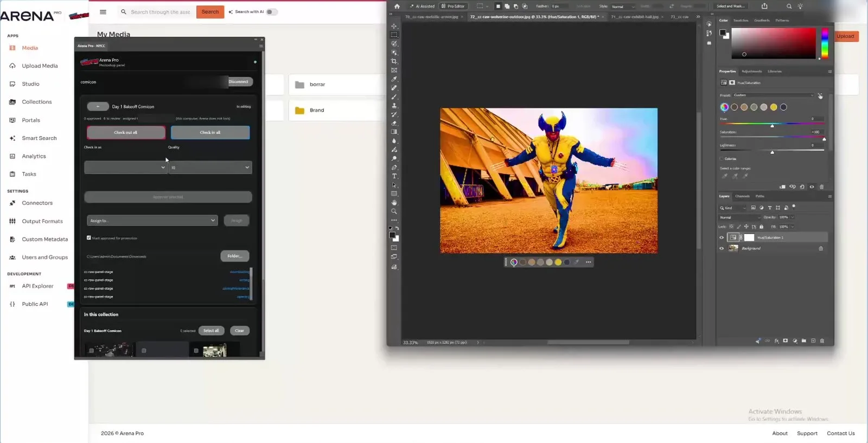Switch to the Channels tab
This screenshot has height=443, width=868.
[742, 196]
